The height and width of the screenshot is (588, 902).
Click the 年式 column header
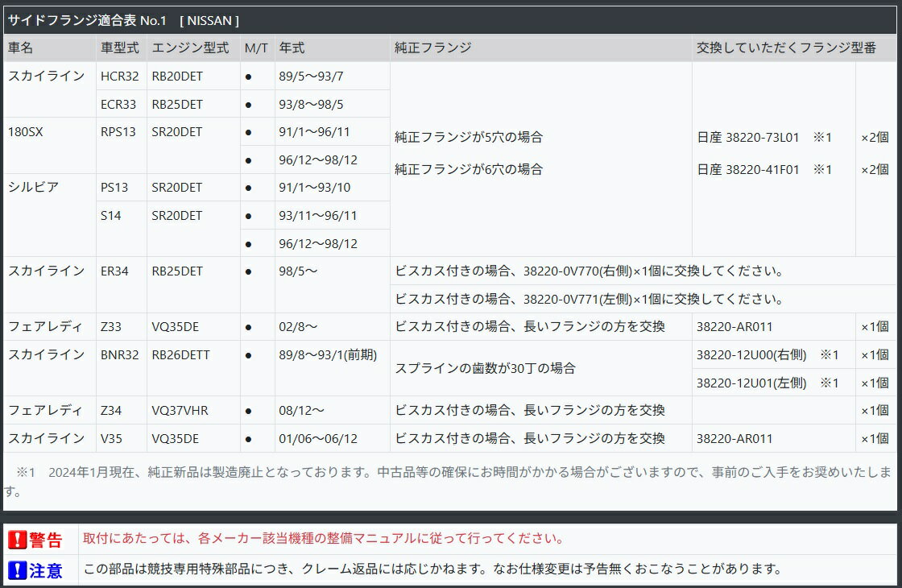point(292,48)
